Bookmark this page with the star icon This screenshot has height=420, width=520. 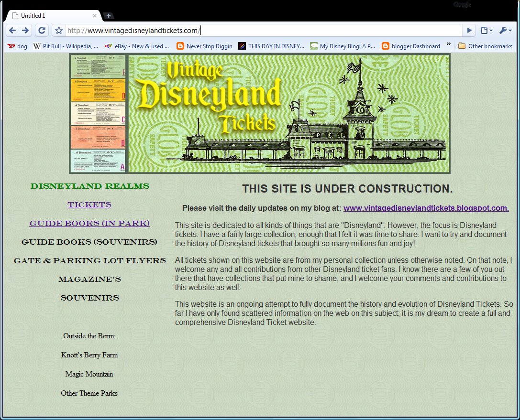[59, 31]
